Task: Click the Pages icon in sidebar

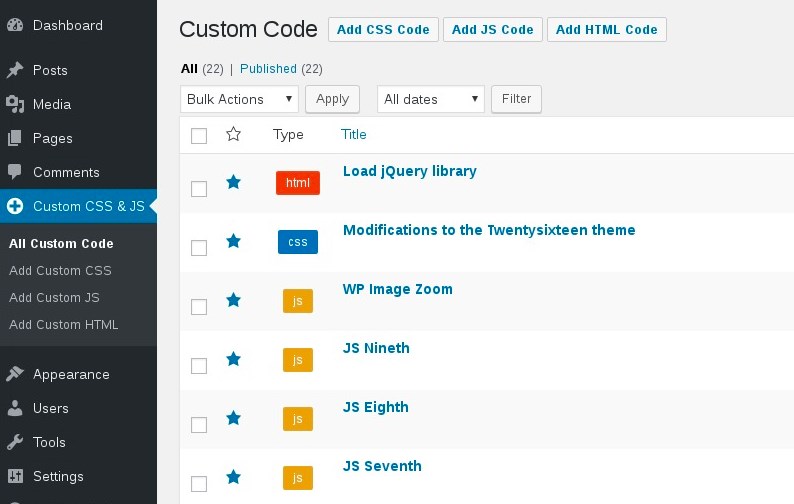Action: coord(15,138)
